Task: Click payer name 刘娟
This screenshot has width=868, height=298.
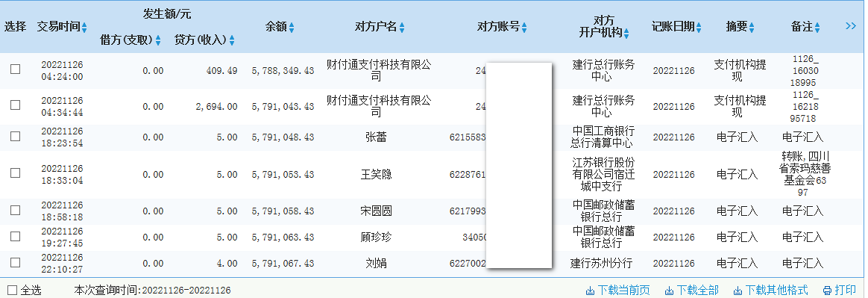Action: [377, 263]
